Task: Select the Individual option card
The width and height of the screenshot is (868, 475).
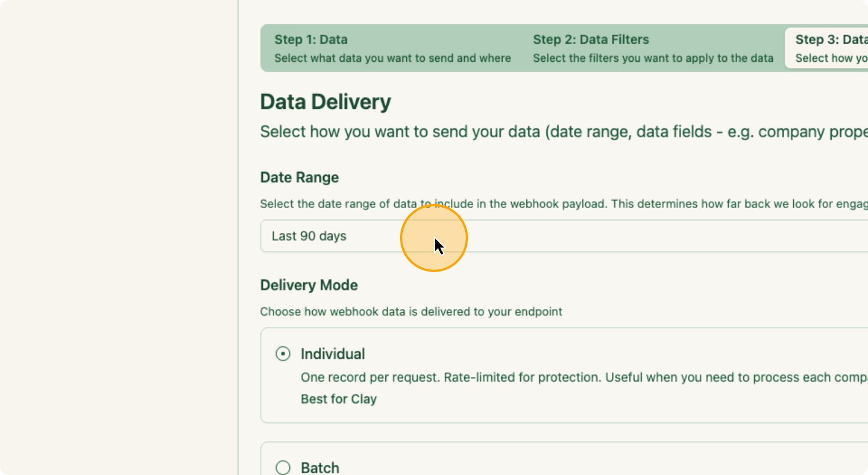Action: [x=453, y=375]
